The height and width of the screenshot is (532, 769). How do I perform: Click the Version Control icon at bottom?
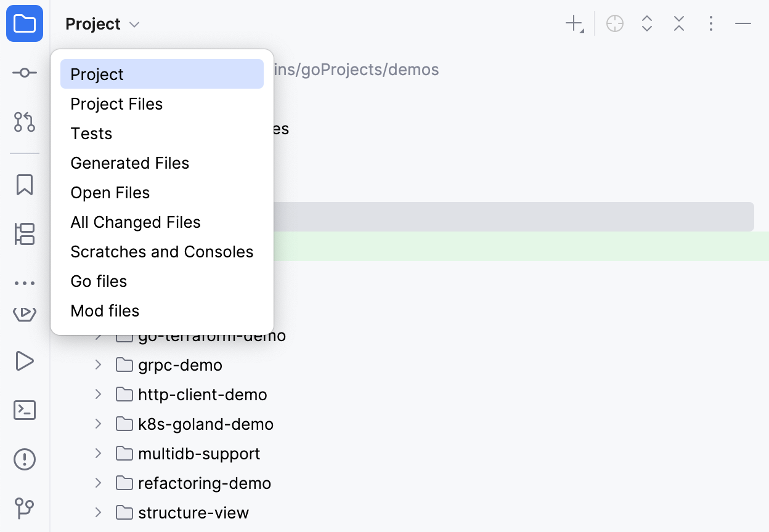[x=24, y=508]
